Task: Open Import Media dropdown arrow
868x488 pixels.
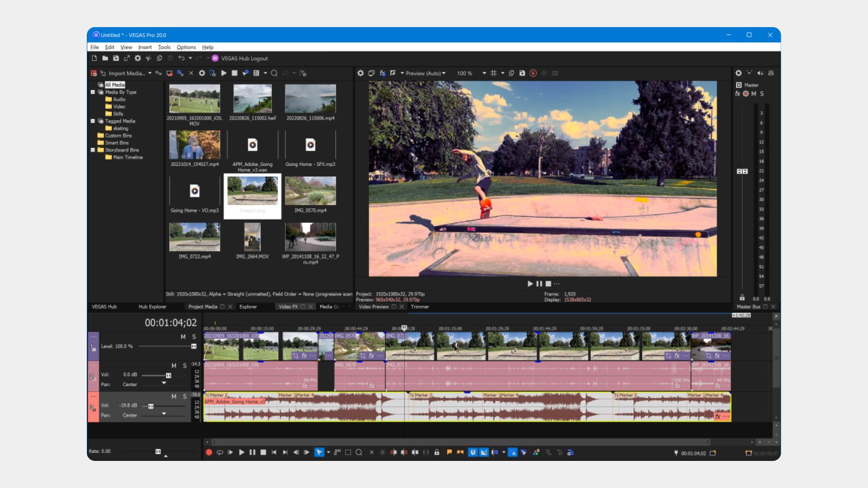Action: 150,73
